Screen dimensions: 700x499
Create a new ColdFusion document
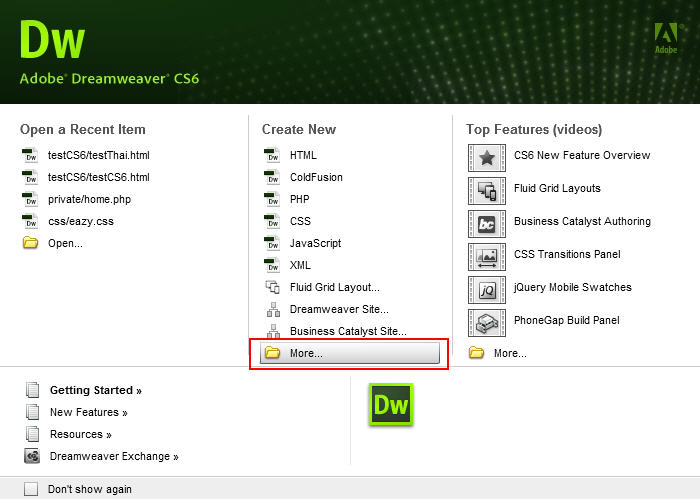(x=316, y=177)
